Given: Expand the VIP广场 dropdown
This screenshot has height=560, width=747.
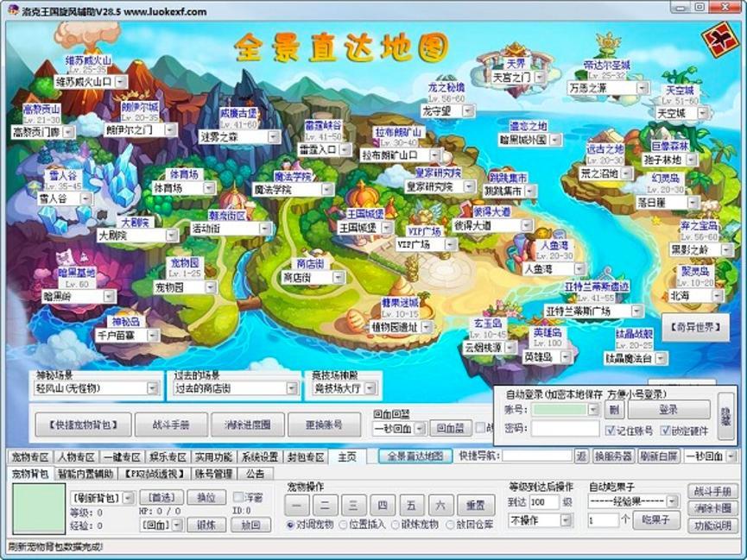Looking at the screenshot, I should point(450,245).
